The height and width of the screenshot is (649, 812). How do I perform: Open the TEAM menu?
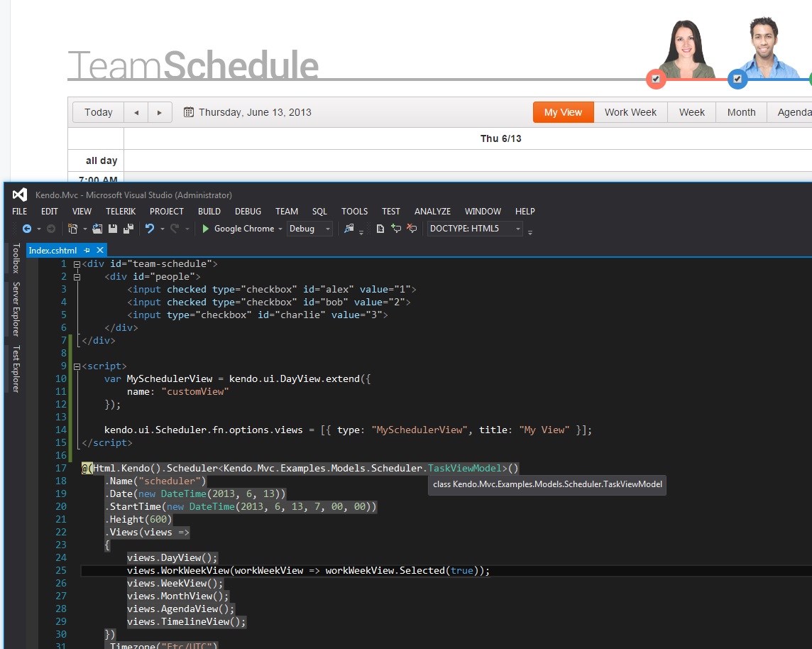coord(287,212)
